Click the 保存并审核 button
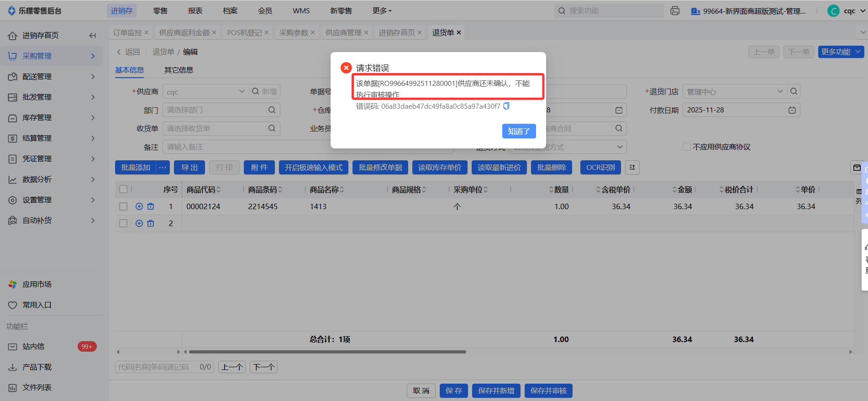The height and width of the screenshot is (401, 868). pos(548,391)
